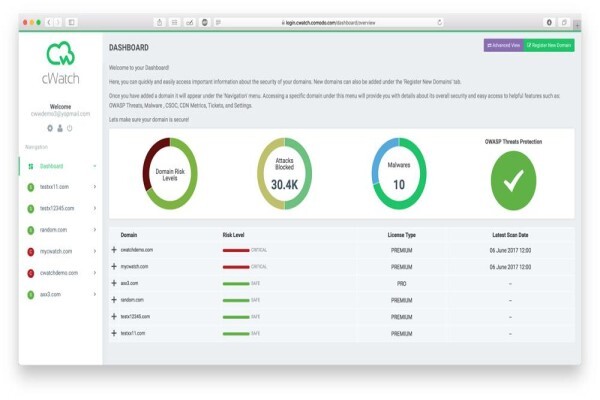Open account settings gear icon

click(x=50, y=128)
